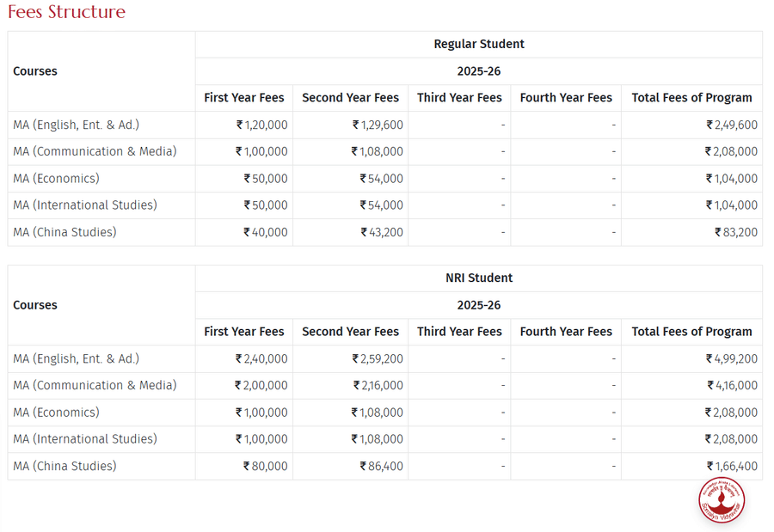
Task: Click the ₹86,400 second year fee
Action: [x=381, y=466]
